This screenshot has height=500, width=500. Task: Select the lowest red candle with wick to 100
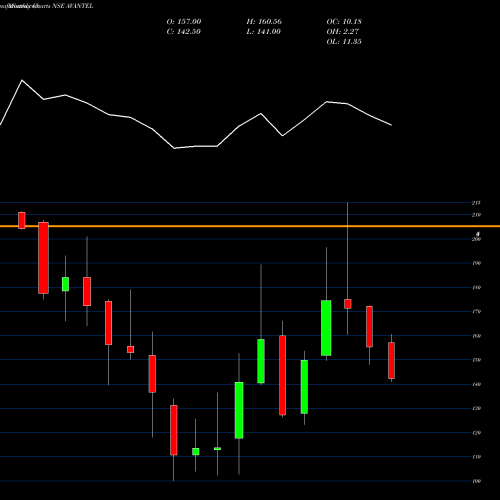[x=174, y=430]
